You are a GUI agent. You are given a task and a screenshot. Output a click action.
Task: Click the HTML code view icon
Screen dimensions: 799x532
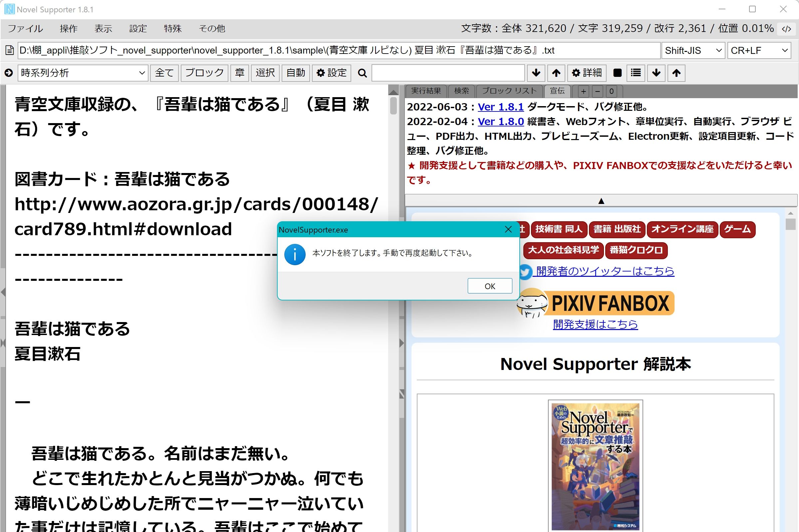[x=786, y=29]
